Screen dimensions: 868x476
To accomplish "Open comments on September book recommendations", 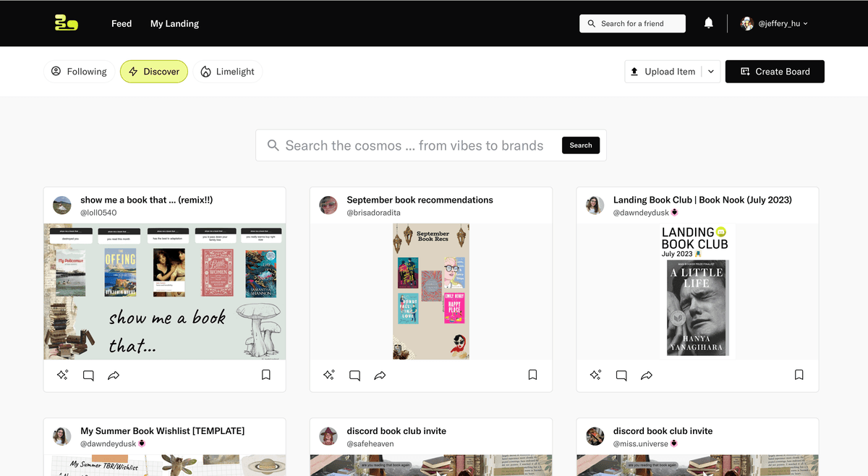I will 354,375.
